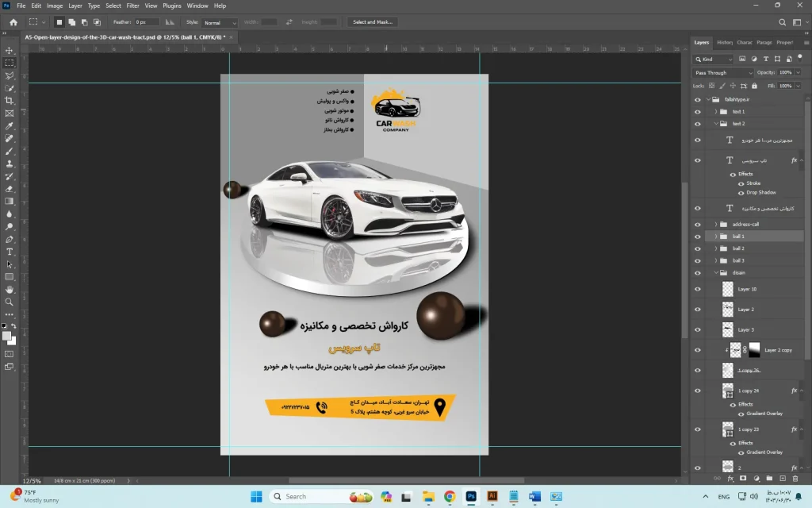Viewport: 812px width, 508px height.
Task: Hide the 'ball 1' group
Action: pyautogui.click(x=698, y=237)
